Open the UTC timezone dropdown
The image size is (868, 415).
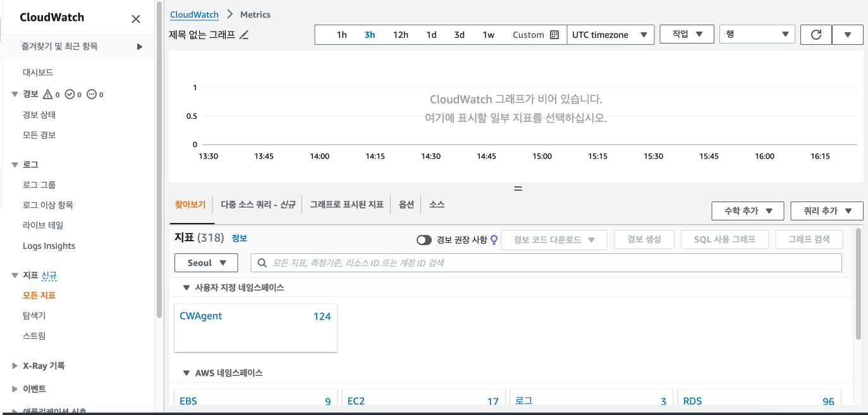point(611,35)
